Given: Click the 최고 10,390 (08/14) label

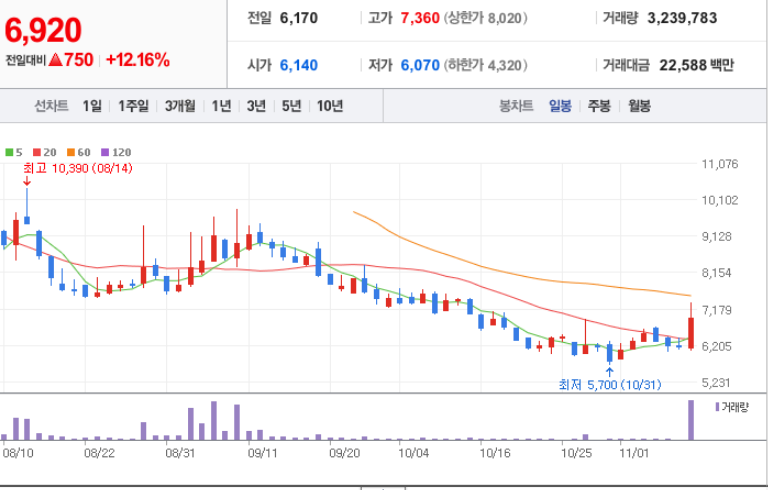Looking at the screenshot, I should [x=78, y=169].
